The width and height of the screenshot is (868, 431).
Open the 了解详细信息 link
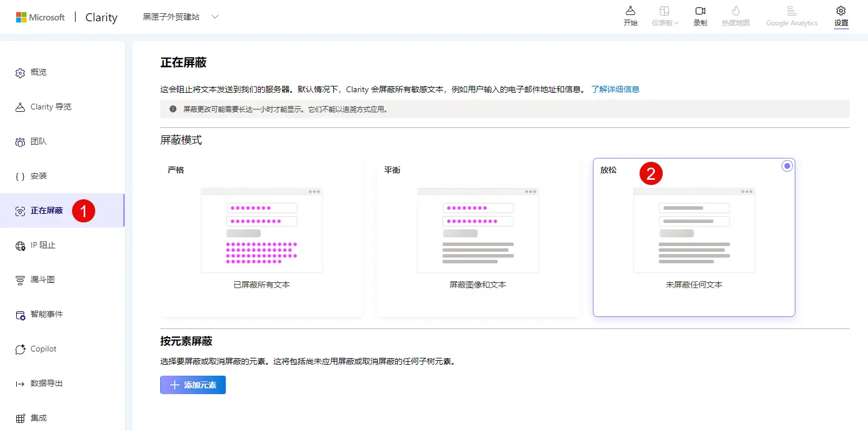[x=615, y=89]
